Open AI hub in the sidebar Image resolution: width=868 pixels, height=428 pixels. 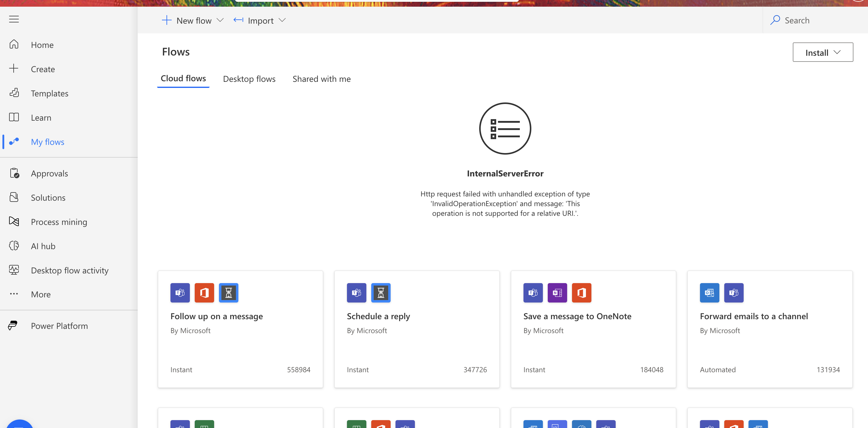[x=69, y=246]
